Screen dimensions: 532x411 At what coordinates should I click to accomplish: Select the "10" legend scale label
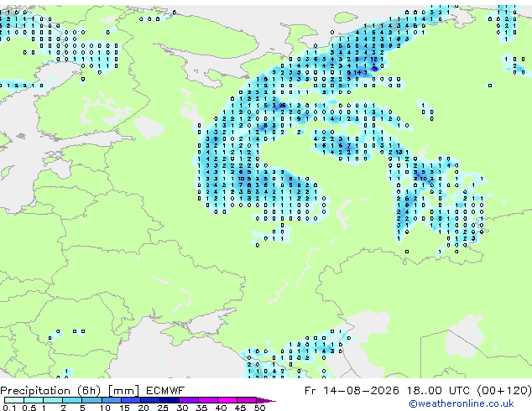(x=105, y=408)
